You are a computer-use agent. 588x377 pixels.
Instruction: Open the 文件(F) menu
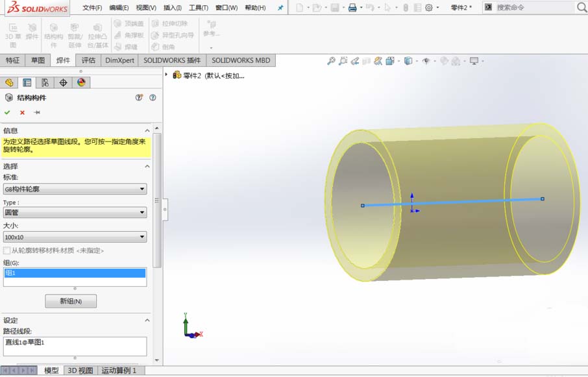[x=92, y=8]
